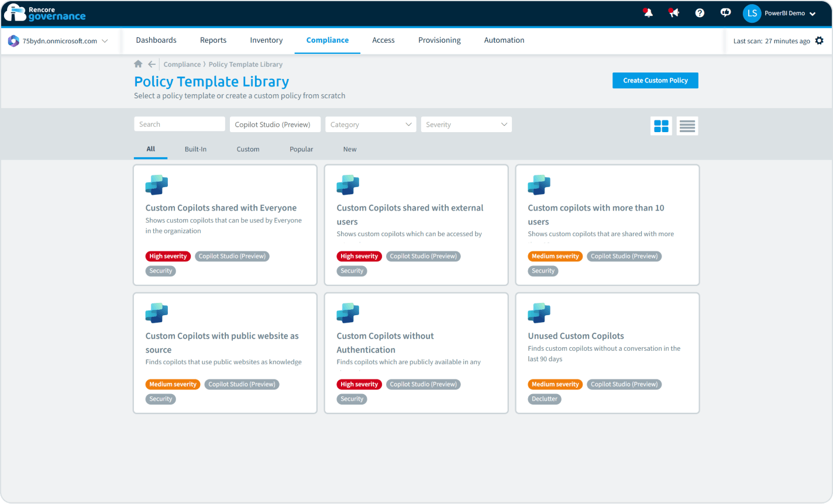Click High severity tag on 'without Authentication' card

click(x=359, y=384)
